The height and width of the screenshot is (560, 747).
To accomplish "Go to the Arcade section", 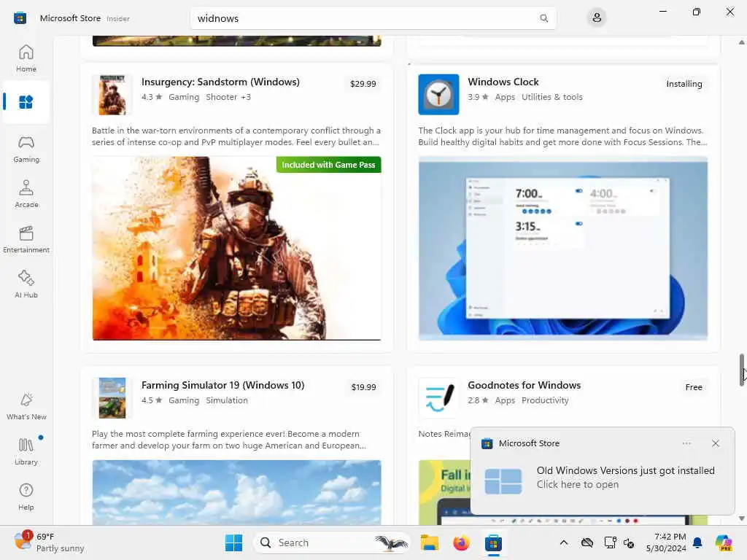I will [26, 194].
